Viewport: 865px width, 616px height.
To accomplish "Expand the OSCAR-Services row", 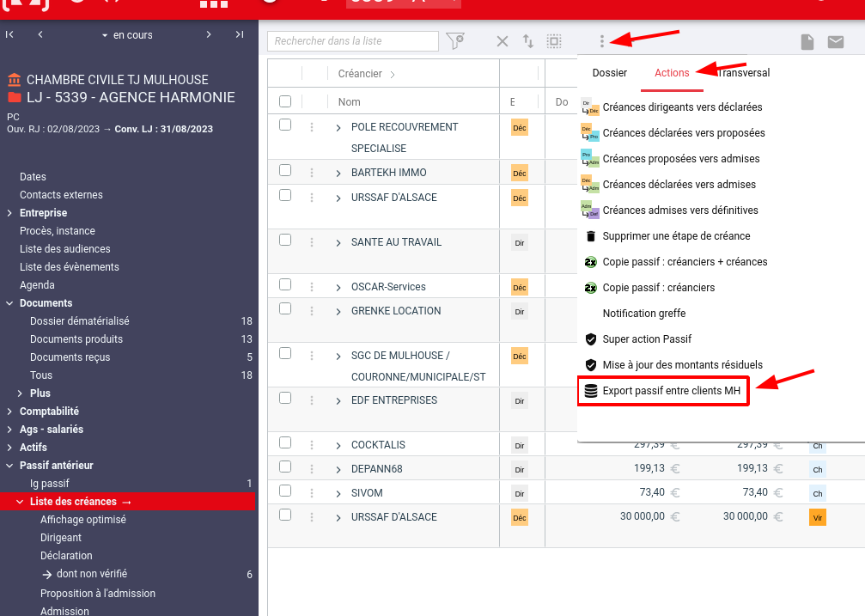I will (x=338, y=288).
